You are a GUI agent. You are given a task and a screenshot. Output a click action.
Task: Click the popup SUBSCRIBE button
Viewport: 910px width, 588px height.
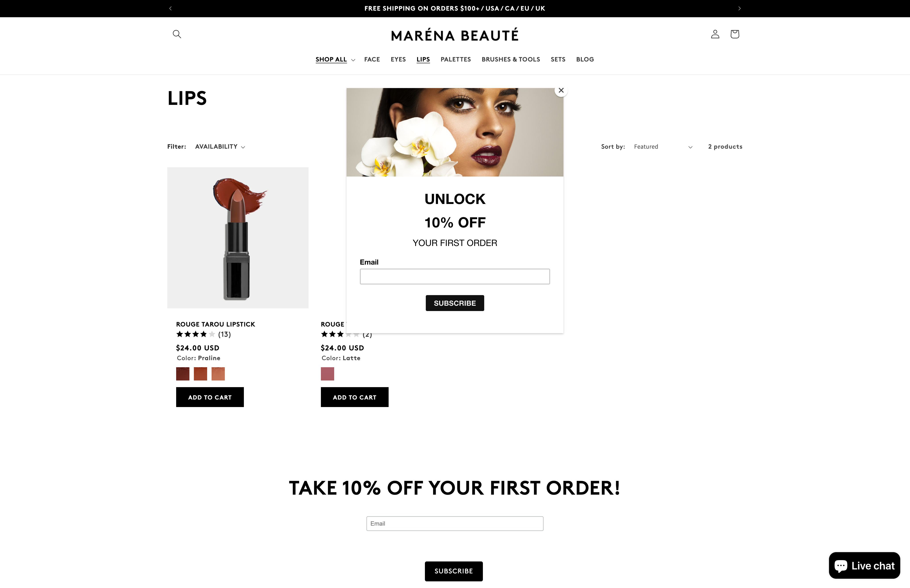point(454,303)
